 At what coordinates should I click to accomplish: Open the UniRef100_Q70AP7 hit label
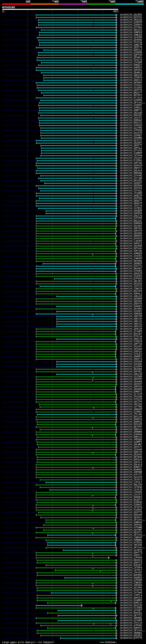pos(131,610)
